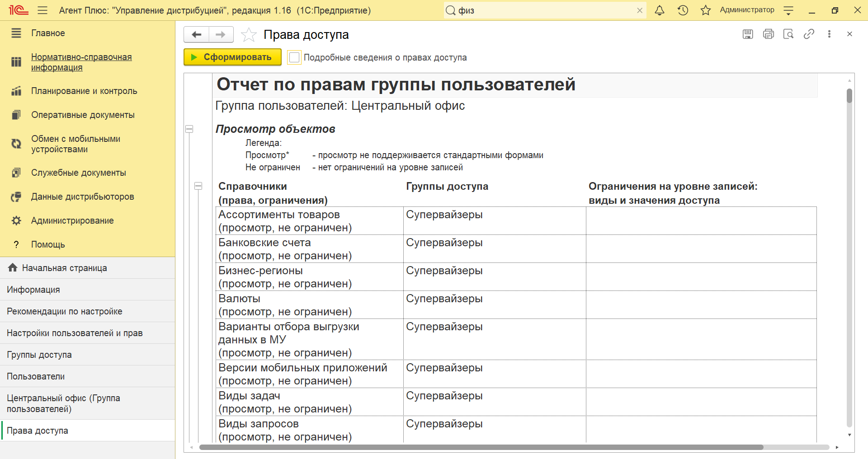Open service settings dropdown icon next to Администратор
The image size is (868, 459).
coord(788,10)
